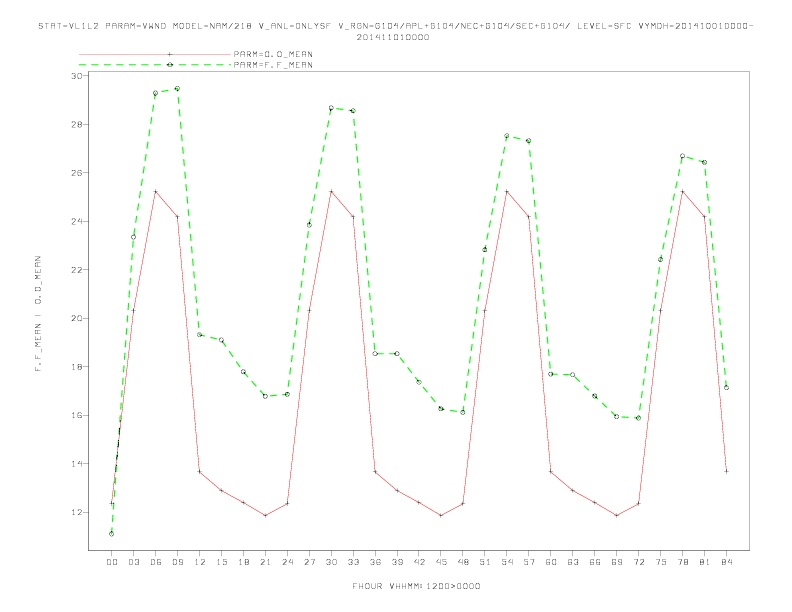792x612 pixels.
Task: Click x-axis tick label 75
Action: coord(660,562)
